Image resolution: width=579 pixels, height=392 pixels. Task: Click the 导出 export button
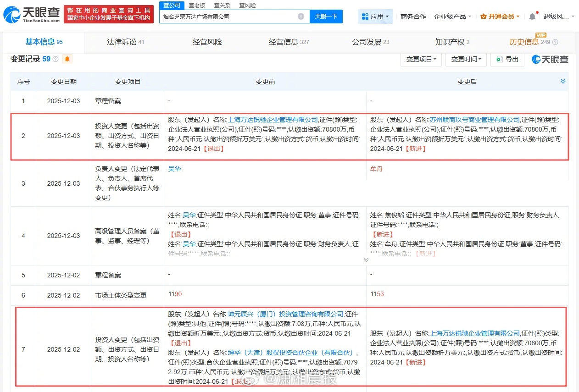(507, 59)
